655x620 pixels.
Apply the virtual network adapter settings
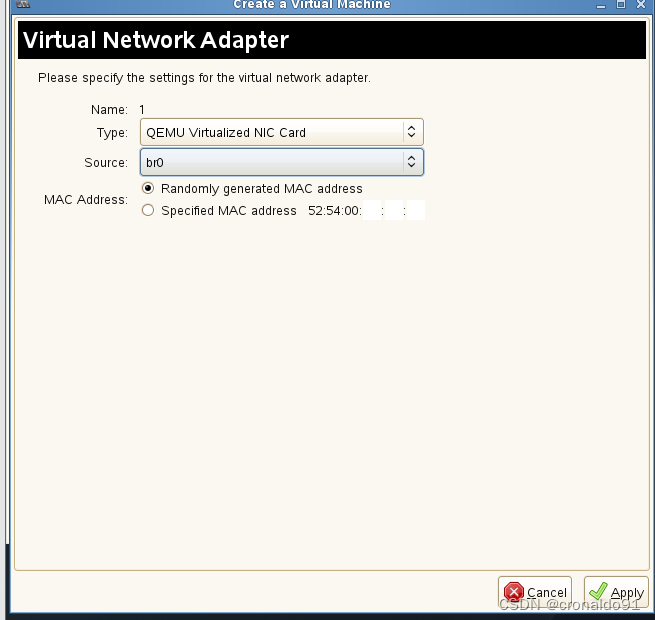pos(616,592)
